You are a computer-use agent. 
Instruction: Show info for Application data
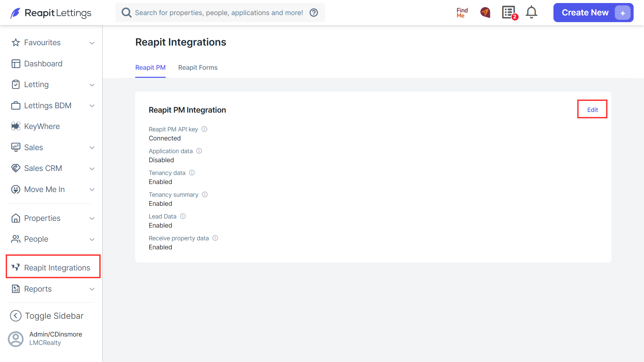tap(199, 151)
